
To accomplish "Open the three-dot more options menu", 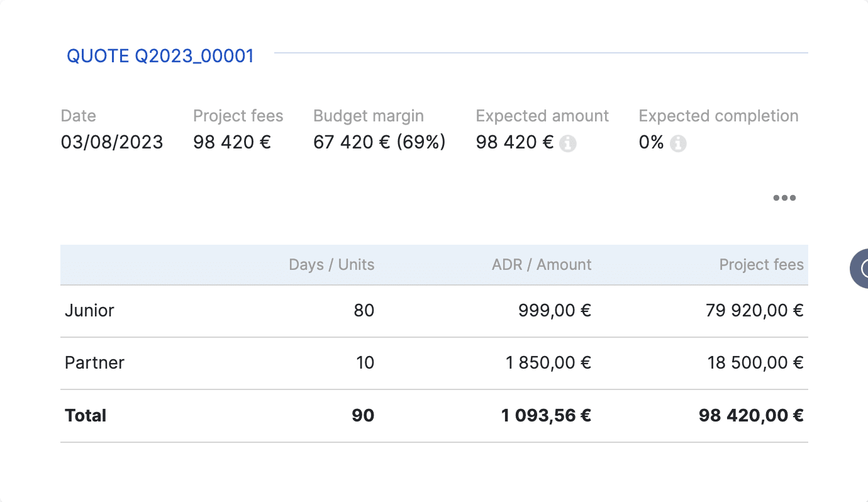I will (x=784, y=198).
